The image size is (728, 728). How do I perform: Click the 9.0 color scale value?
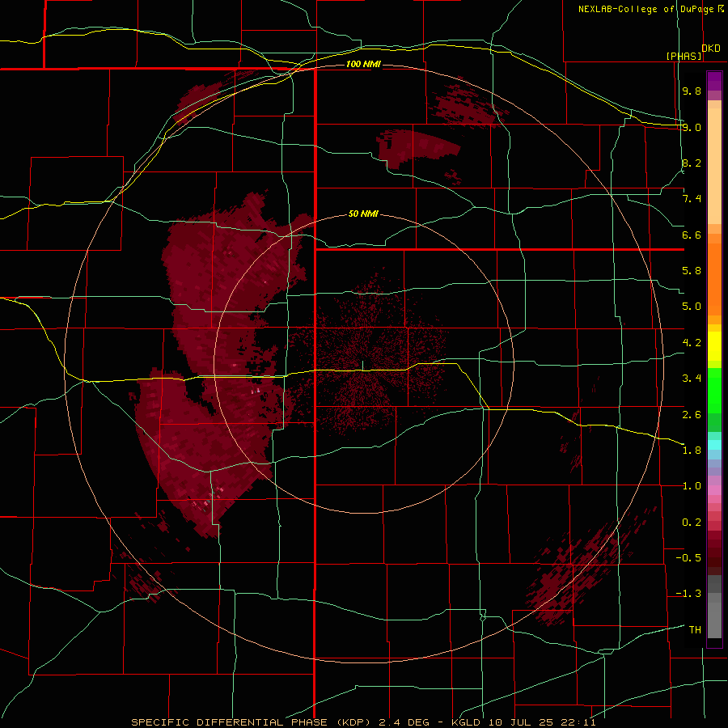pos(692,127)
